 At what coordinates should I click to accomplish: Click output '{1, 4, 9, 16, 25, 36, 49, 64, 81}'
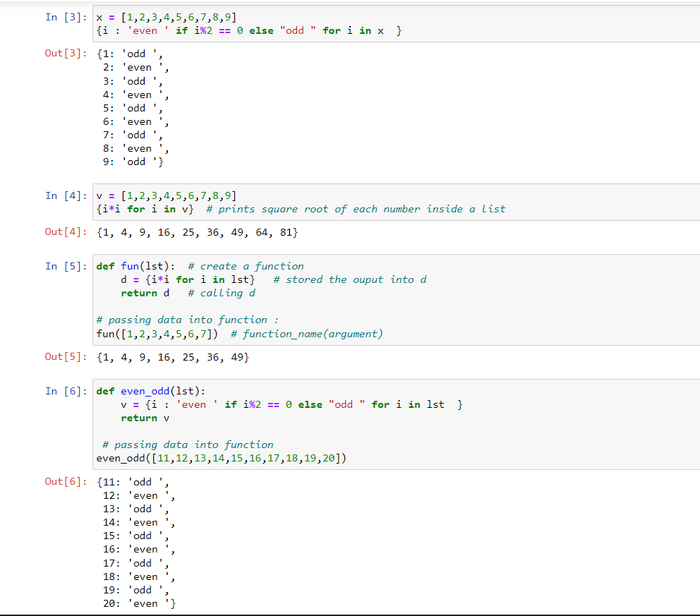coord(198,233)
